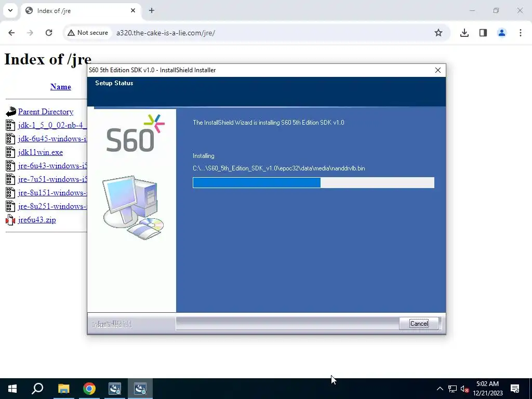The image size is (532, 399).
Task: Bookmark this page with the star icon
Action: pos(438,33)
